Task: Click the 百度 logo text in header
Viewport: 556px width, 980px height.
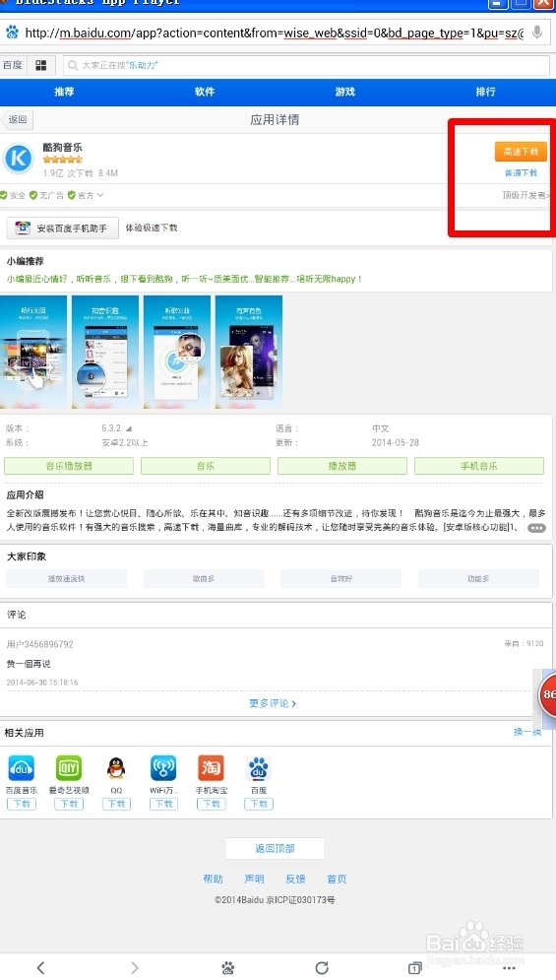Action: [13, 65]
